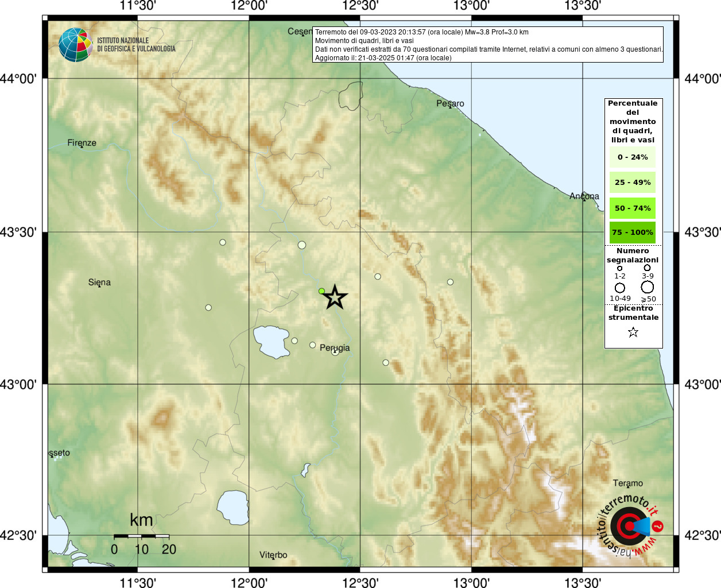
Task: Click the star symbol in the legend
Action: [x=633, y=332]
